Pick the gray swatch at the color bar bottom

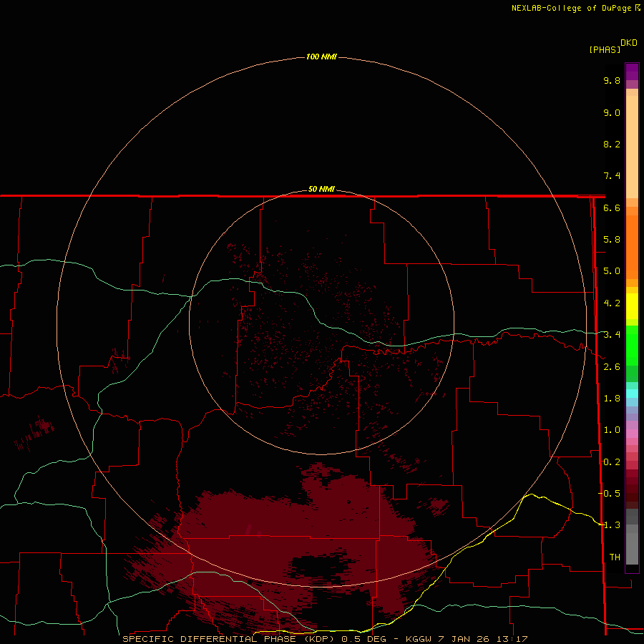(x=632, y=548)
